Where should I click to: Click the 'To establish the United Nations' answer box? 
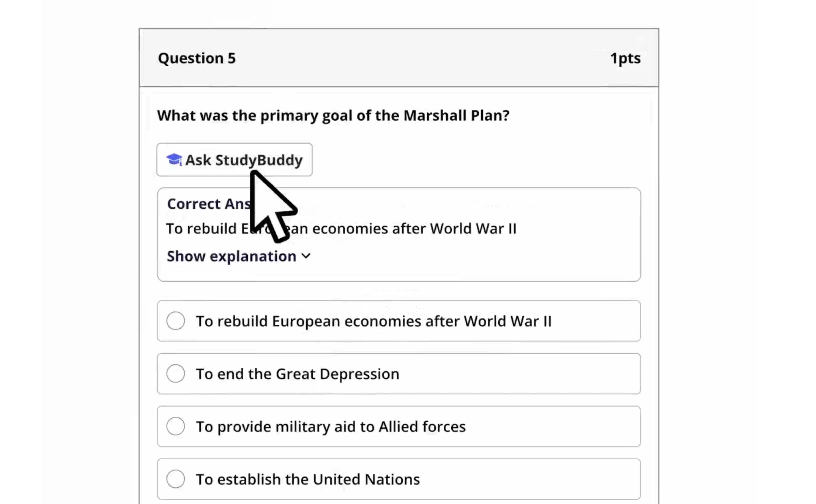pos(399,479)
